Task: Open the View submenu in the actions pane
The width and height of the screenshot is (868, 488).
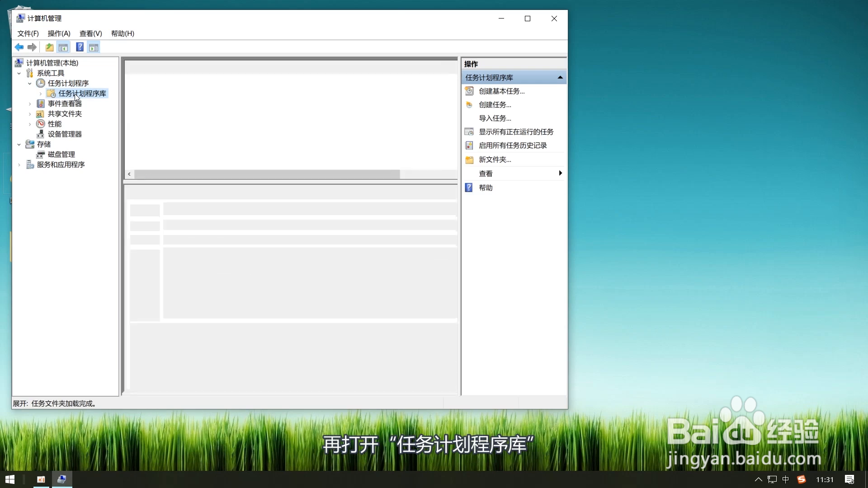Action: (486, 174)
